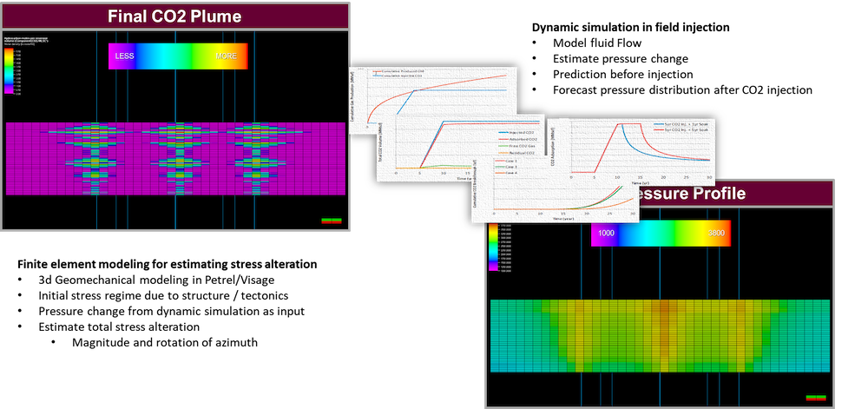The image size is (868, 409).
Task: Click the vertical color legend in pressure panel
Action: tap(493, 247)
